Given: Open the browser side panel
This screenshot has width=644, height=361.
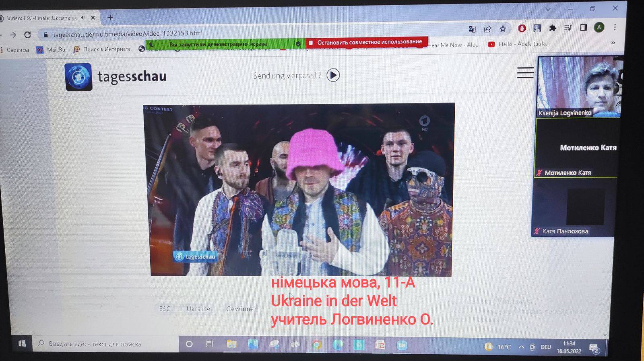Looking at the screenshot, I should [x=583, y=28].
